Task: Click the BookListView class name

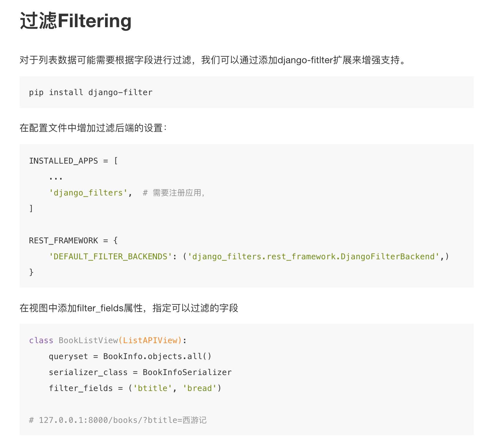Action: [88, 340]
